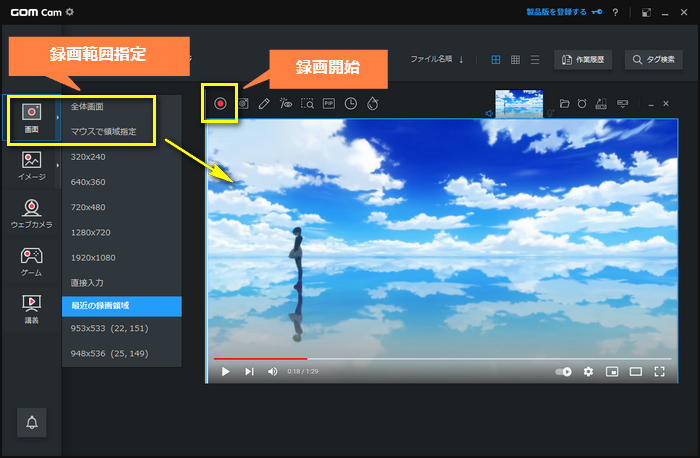Select the 画面 screen recording mode
700x458 pixels.
pos(31,118)
